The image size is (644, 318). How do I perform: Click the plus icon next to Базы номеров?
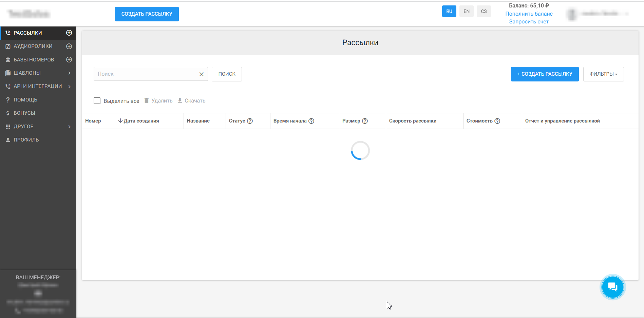[x=69, y=60]
